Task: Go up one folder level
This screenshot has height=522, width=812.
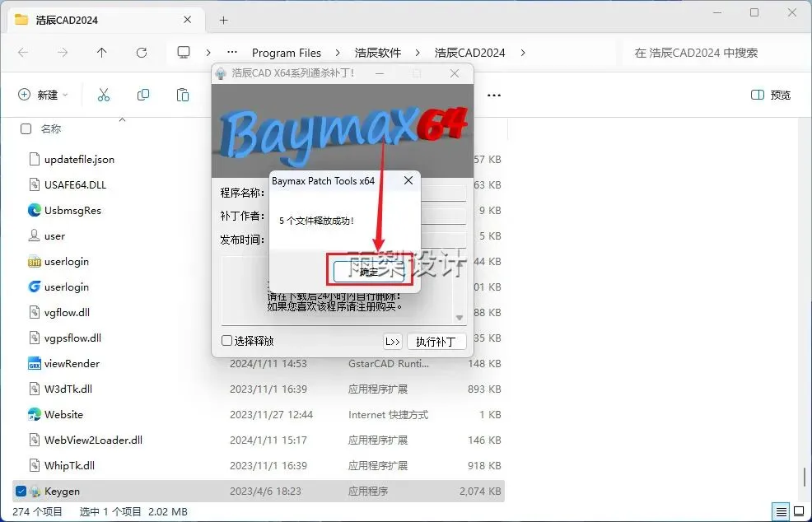Action: pos(102,53)
